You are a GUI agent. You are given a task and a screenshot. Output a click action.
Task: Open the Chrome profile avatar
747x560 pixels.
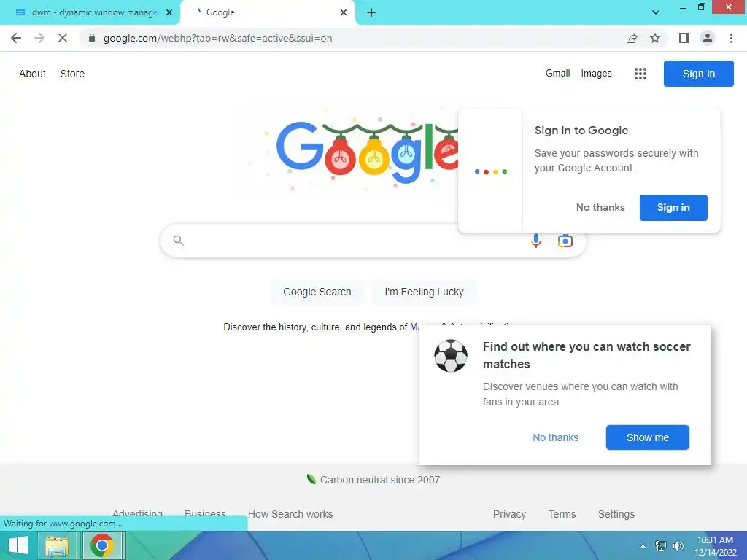pyautogui.click(x=708, y=38)
